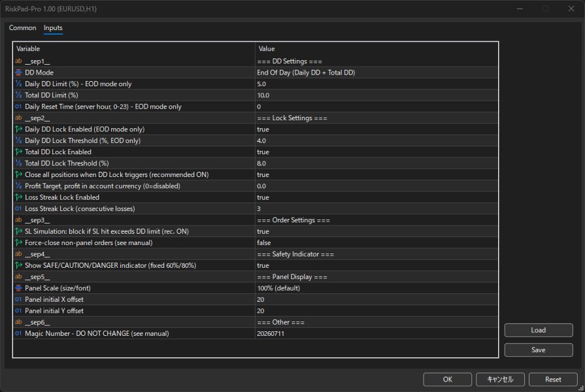Click the integer icon beside Daily Reset Time
This screenshot has width=585, height=392.
(18, 106)
